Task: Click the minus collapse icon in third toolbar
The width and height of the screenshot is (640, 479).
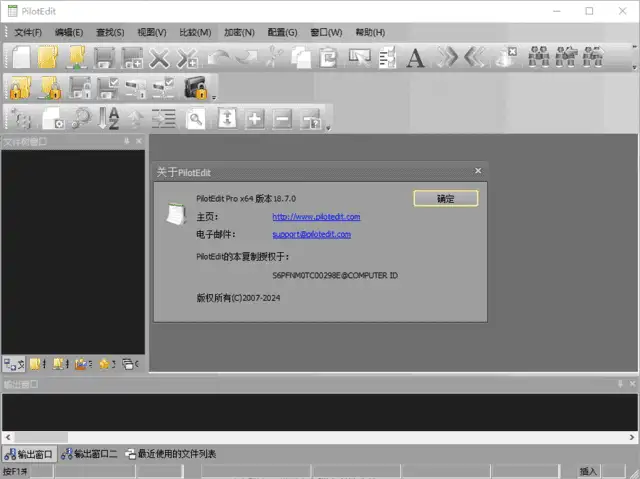Action: 282,119
